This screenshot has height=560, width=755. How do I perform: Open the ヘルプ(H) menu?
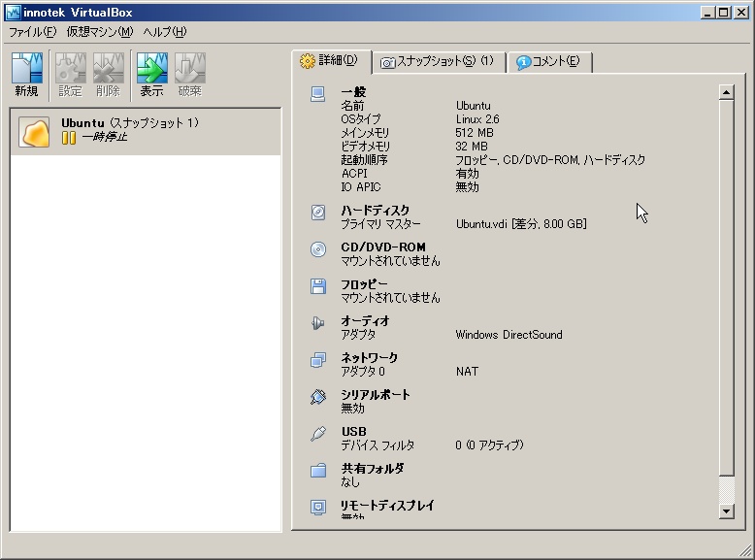click(165, 32)
